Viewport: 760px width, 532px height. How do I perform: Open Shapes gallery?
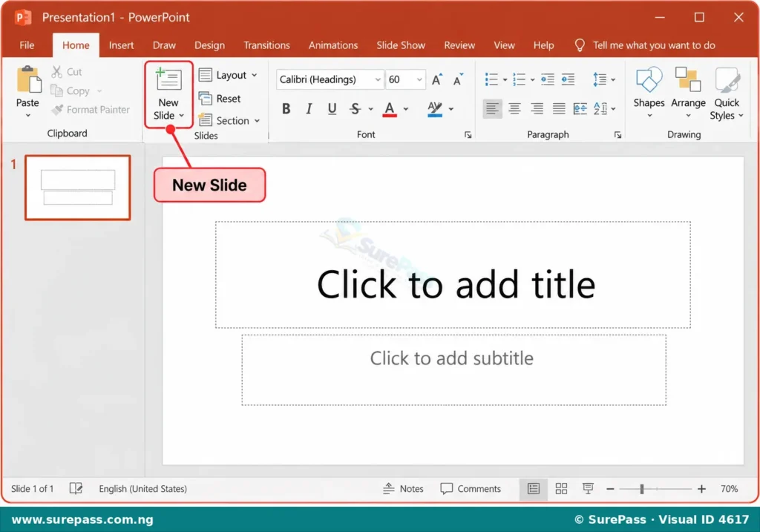(649, 93)
